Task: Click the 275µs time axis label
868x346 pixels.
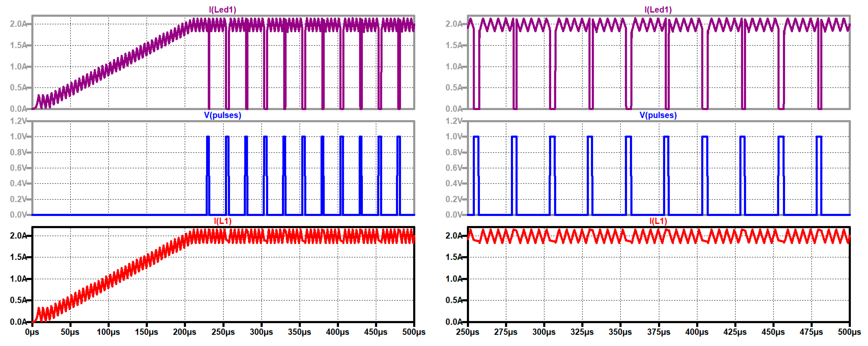Action: point(505,332)
